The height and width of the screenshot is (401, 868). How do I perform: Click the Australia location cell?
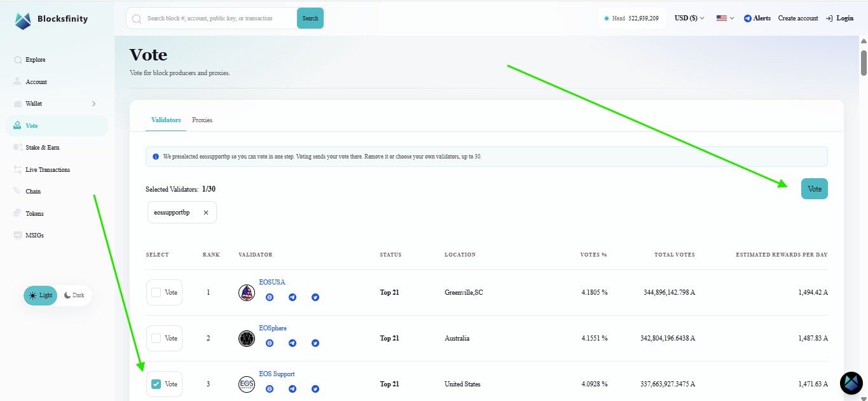pos(457,339)
